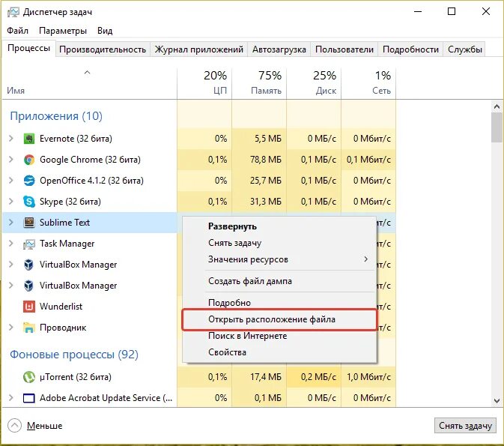Expand the Google Chrome process group
This screenshot has height=446, width=504.
[x=11, y=160]
